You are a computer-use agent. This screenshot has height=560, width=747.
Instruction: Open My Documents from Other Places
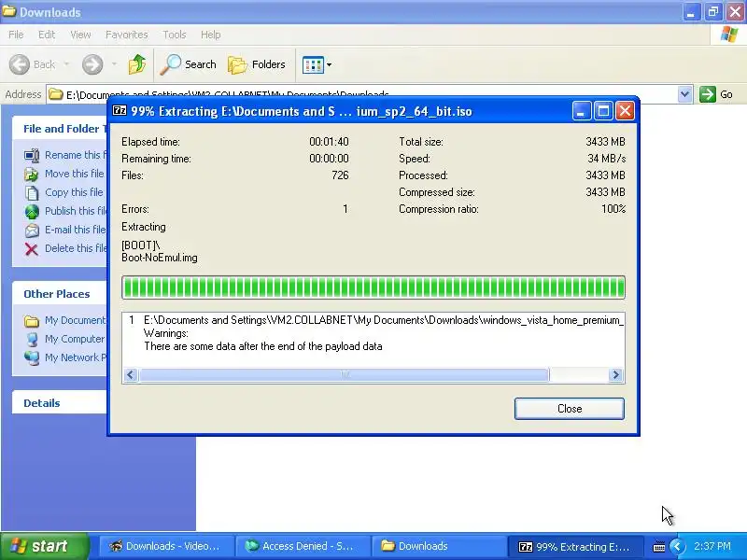coord(76,320)
